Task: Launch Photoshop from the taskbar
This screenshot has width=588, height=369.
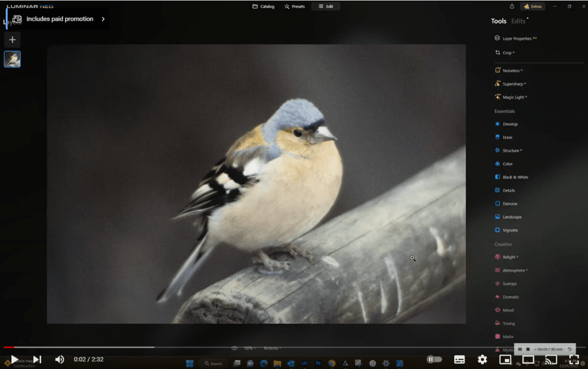Action: tap(318, 363)
